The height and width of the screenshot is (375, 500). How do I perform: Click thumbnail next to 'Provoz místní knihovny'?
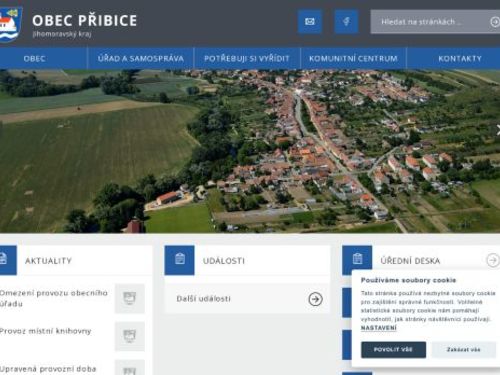[130, 336]
